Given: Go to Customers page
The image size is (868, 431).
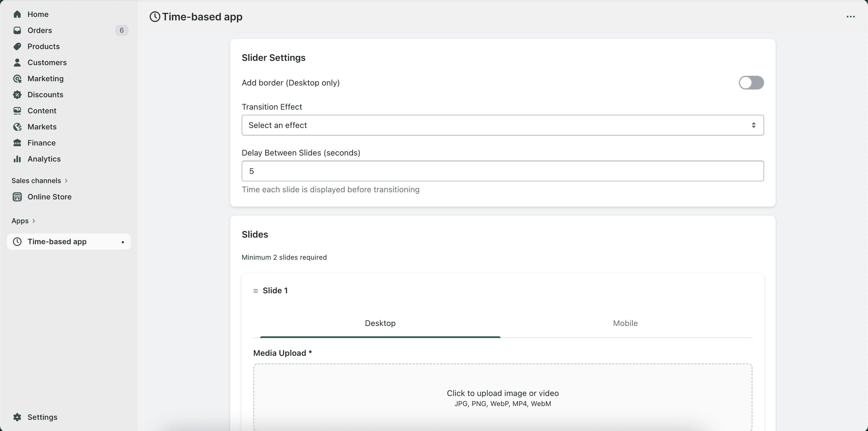Looking at the screenshot, I should [69, 62].
